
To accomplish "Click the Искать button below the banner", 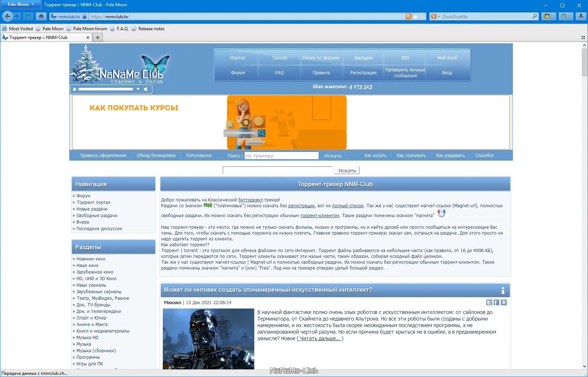I will 347,170.
